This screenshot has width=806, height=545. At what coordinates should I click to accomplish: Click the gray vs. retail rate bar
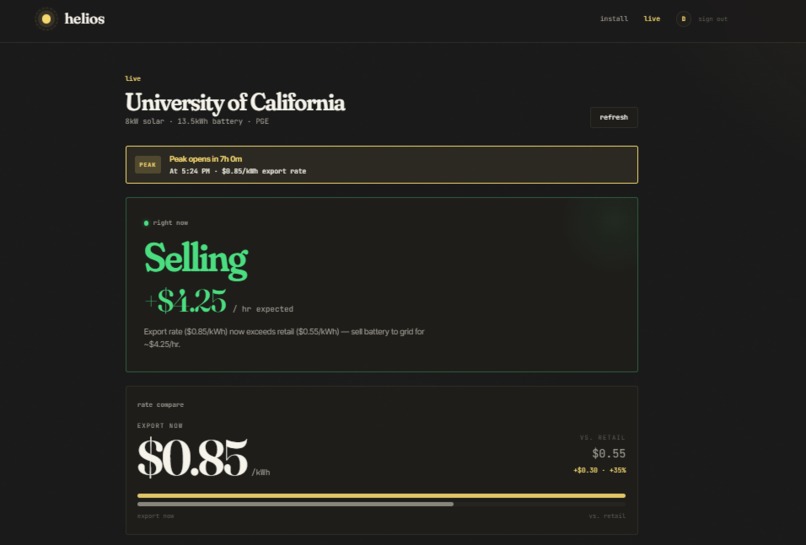click(295, 504)
